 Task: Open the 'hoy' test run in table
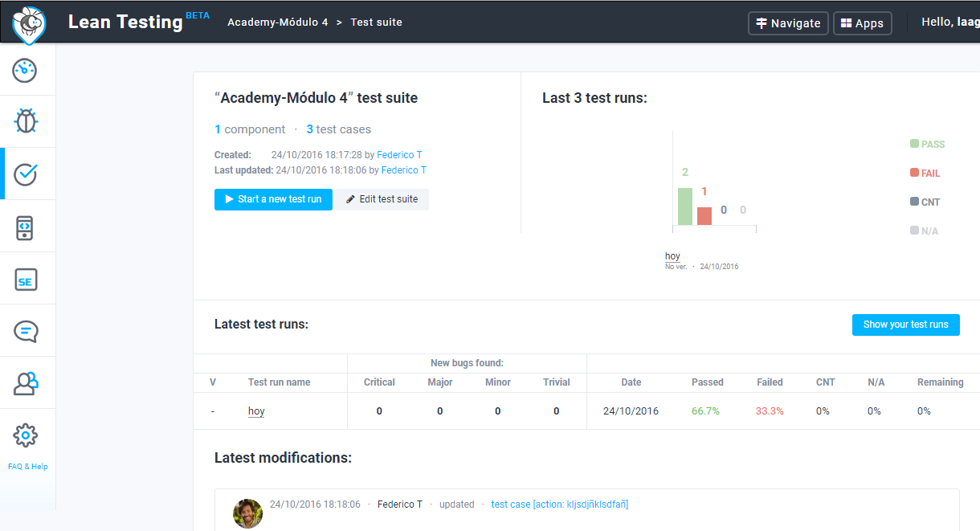coord(256,411)
